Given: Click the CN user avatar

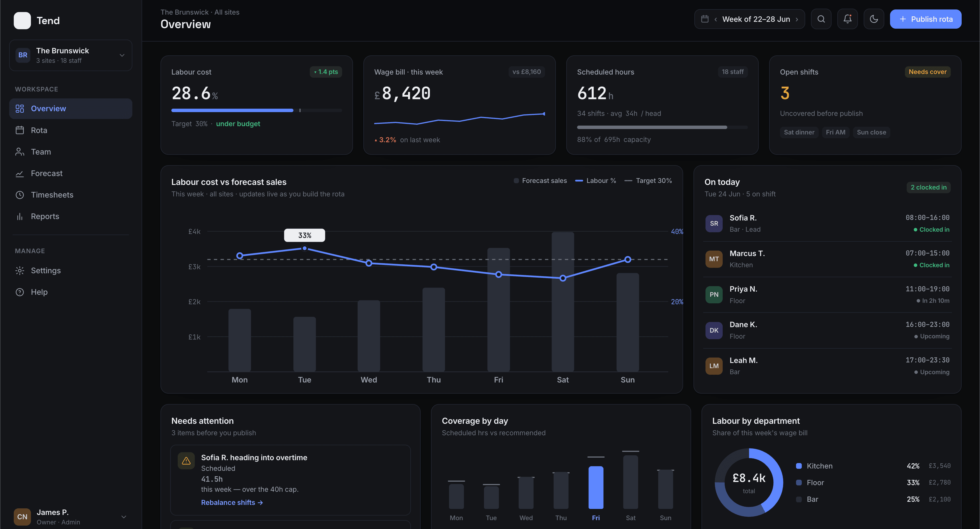Looking at the screenshot, I should 22,517.
